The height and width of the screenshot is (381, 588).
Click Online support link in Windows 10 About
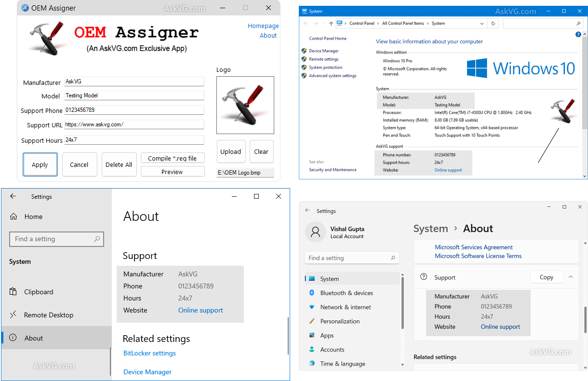click(x=200, y=310)
